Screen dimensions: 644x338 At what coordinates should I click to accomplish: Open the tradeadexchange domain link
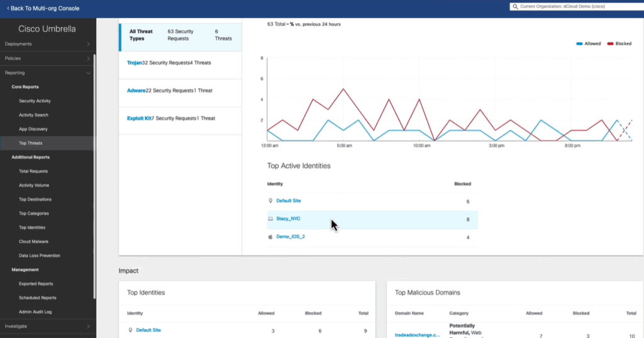(418, 335)
